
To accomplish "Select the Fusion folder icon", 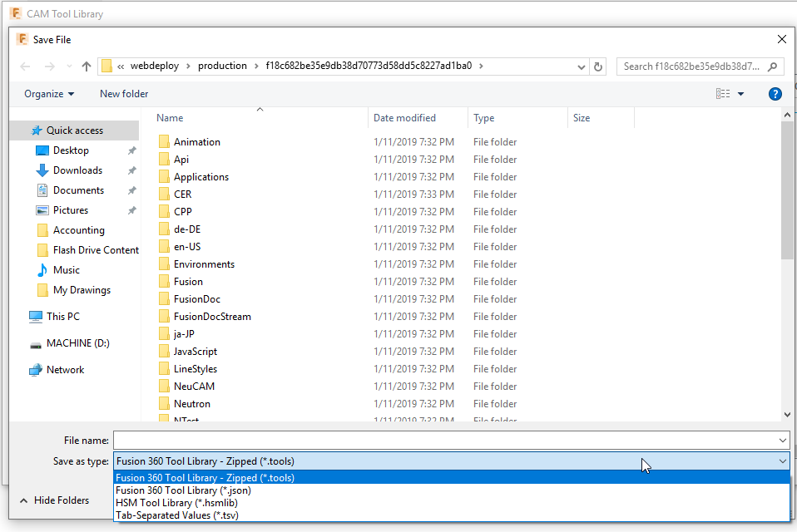I will tap(164, 282).
